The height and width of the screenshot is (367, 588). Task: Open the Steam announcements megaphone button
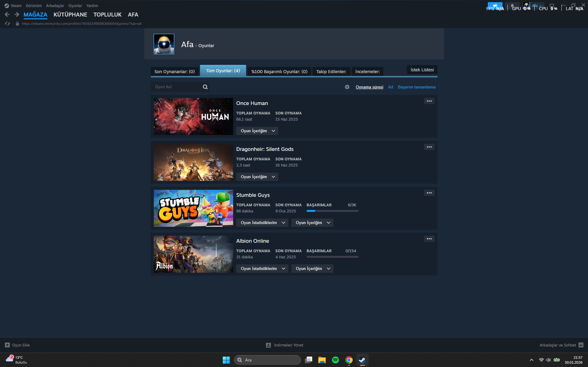coord(495,6)
